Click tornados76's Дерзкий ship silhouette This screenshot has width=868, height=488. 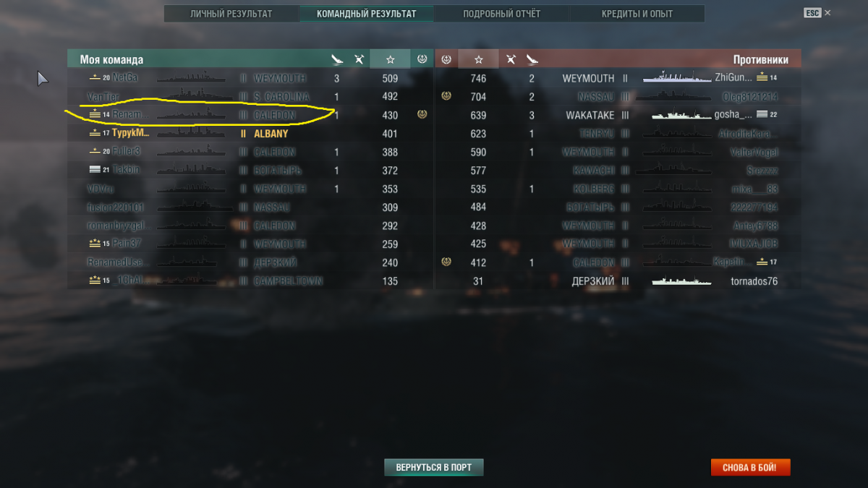tap(681, 281)
